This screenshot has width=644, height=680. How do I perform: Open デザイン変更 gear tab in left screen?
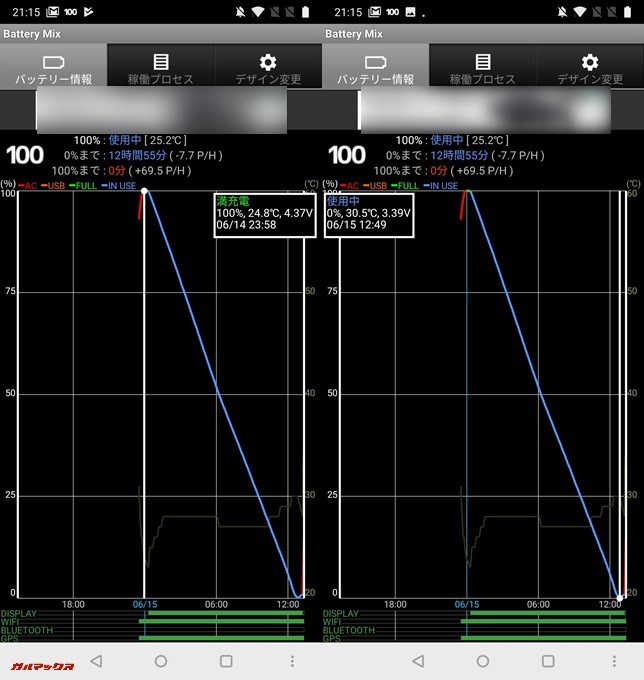click(x=268, y=67)
